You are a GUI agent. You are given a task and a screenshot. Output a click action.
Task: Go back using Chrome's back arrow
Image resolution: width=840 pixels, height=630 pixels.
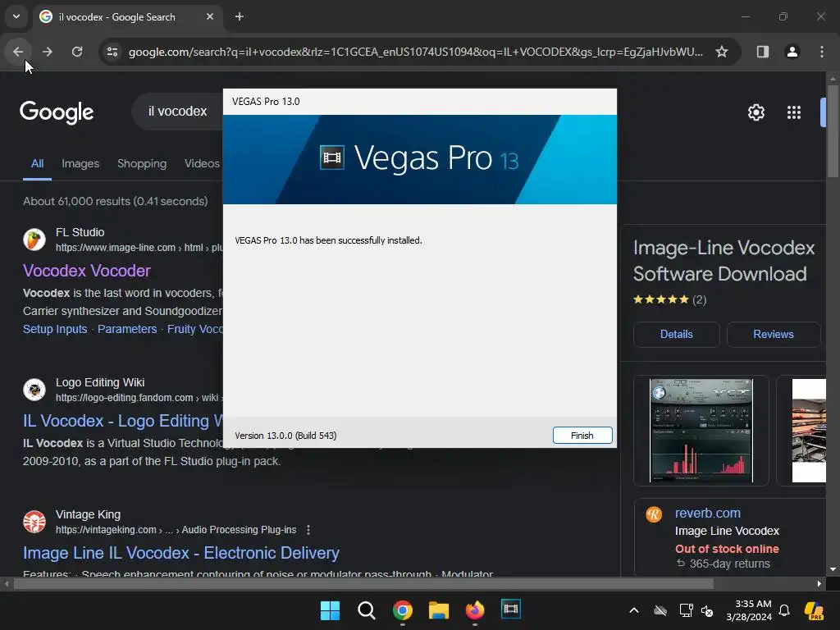click(18, 52)
